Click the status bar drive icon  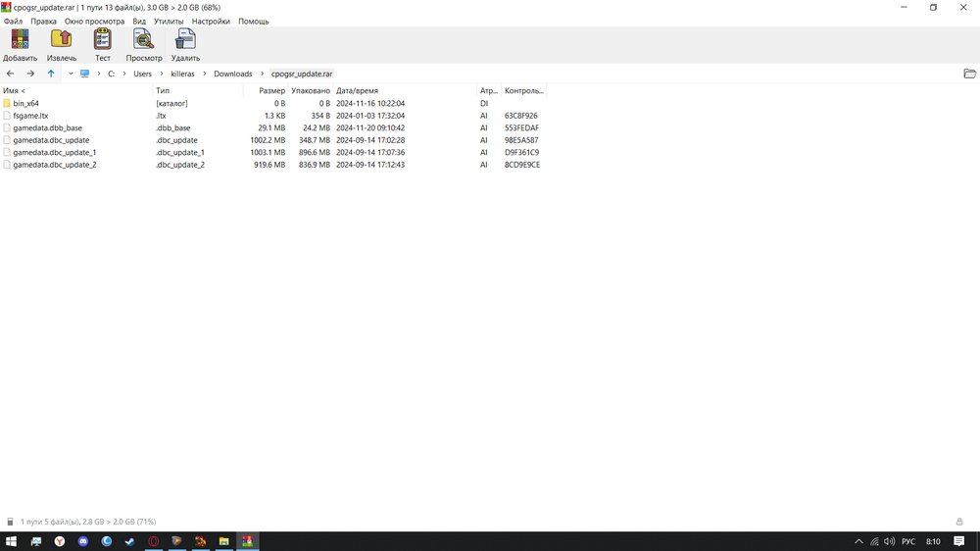(x=10, y=522)
